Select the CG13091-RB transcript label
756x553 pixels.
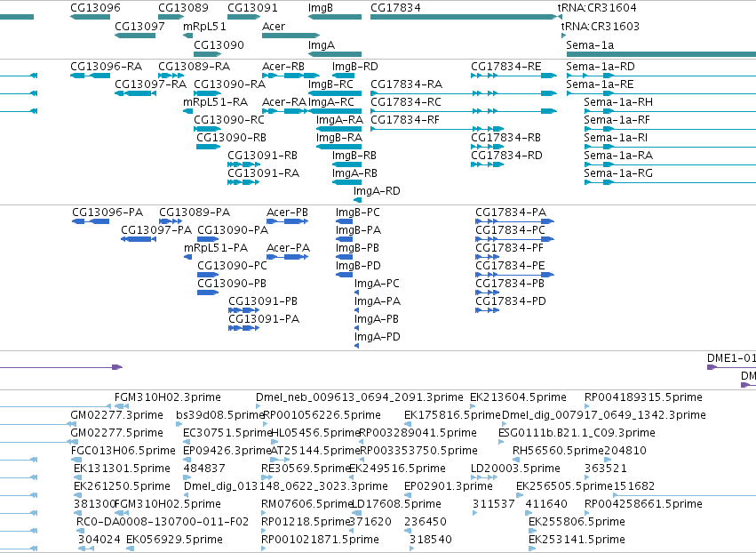click(262, 156)
